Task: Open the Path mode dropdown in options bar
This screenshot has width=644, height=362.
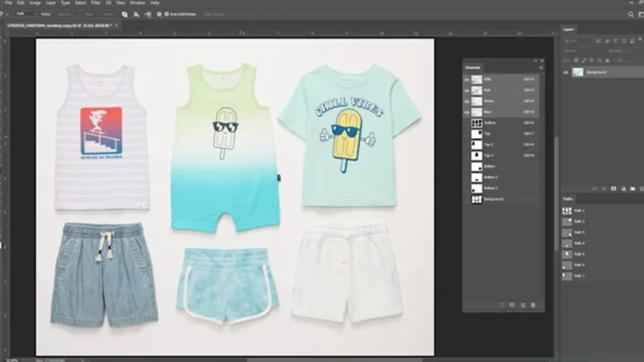Action: (24, 14)
